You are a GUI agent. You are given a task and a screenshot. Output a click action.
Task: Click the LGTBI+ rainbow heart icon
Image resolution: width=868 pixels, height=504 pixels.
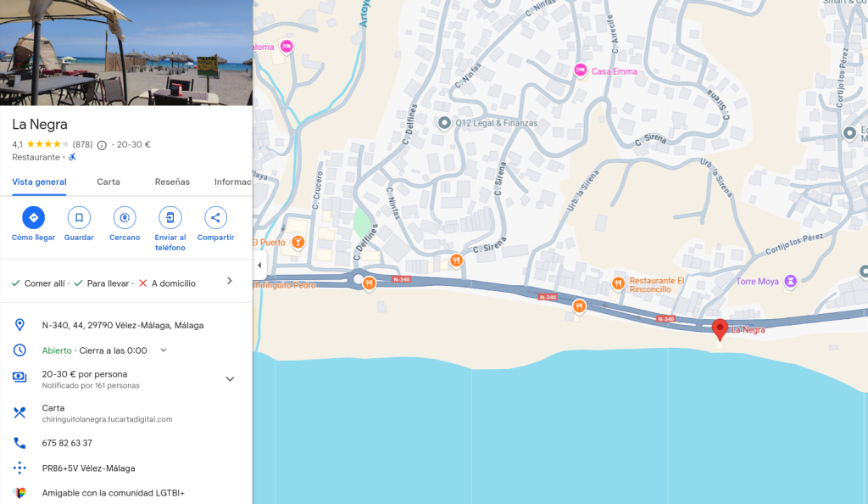19,492
